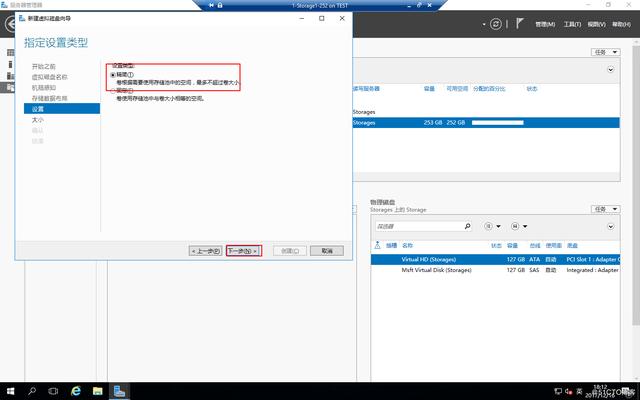Click the Server Manager dashboard sidebar icon
Viewport: 640px width, 400px height.
pyautogui.click(x=11, y=53)
